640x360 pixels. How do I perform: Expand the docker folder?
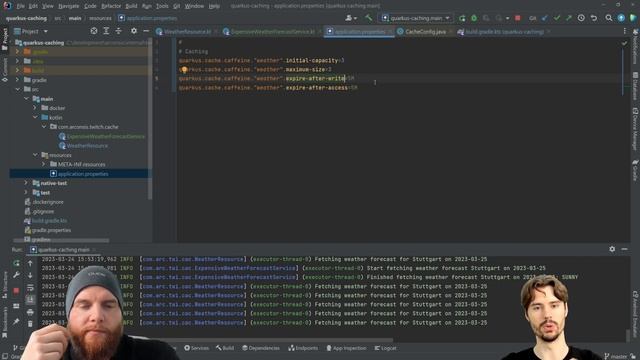[x=35, y=108]
